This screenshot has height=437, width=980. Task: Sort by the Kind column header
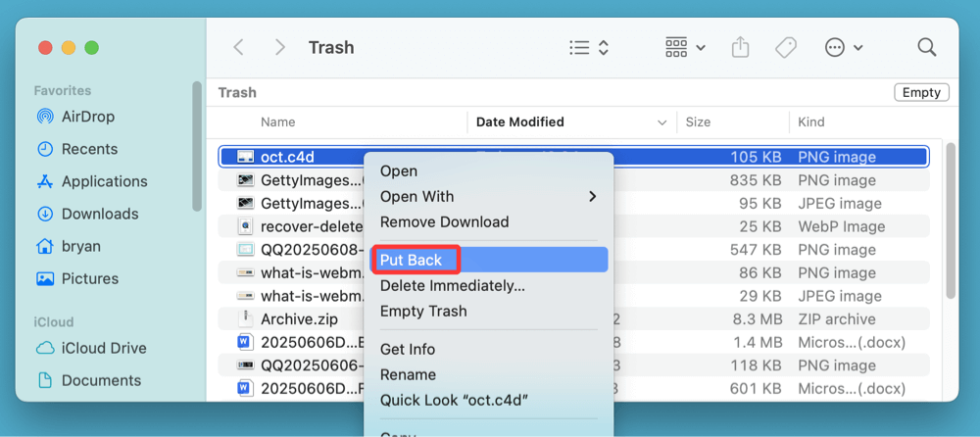point(811,122)
